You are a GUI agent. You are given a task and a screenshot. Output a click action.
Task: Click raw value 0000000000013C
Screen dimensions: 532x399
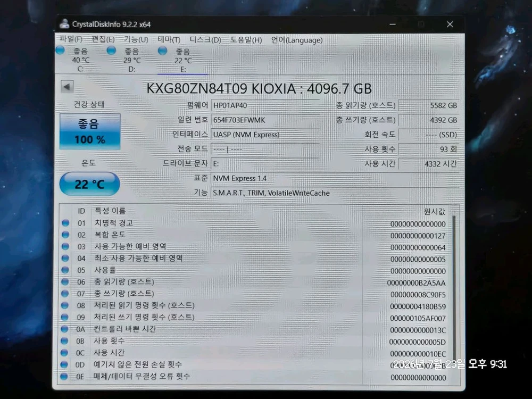point(418,330)
